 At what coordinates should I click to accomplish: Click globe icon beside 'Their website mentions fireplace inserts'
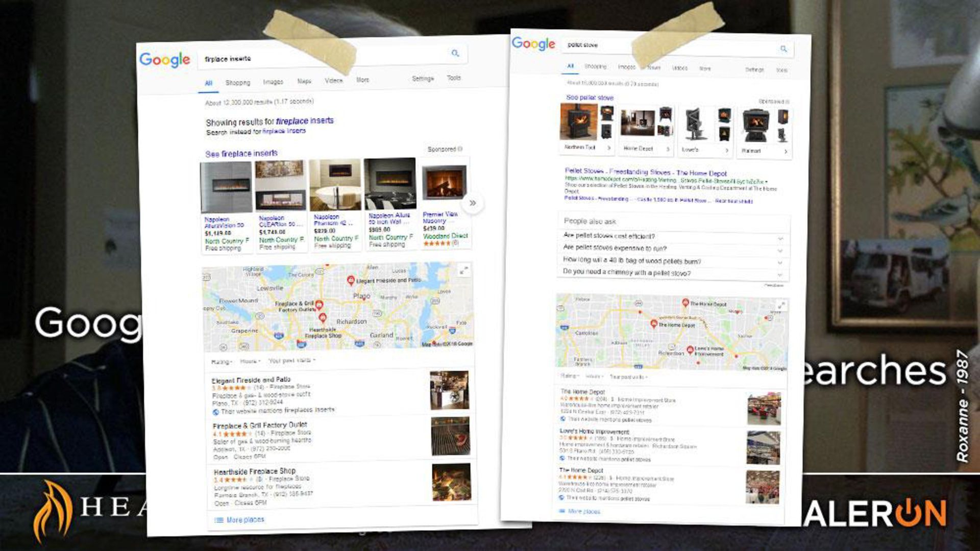coord(215,412)
